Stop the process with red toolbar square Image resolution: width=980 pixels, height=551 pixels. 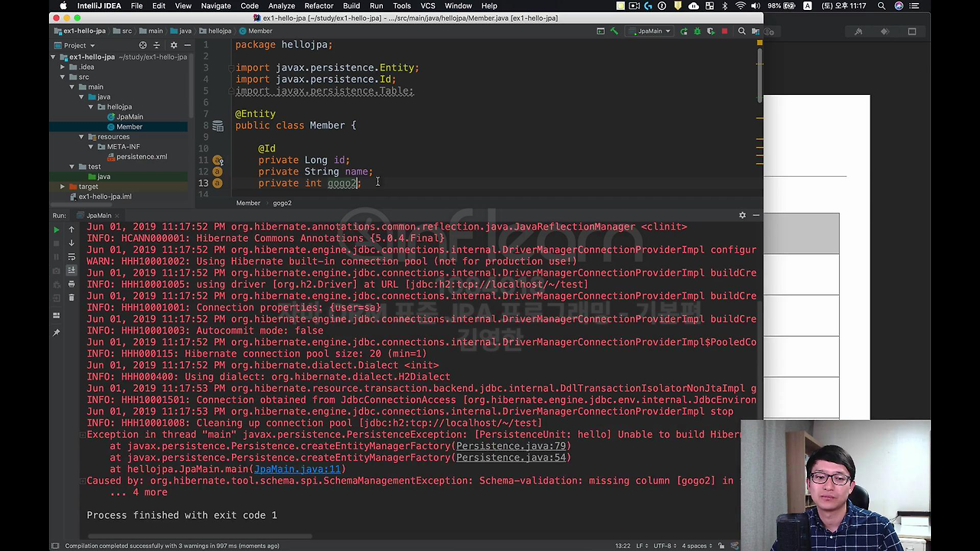click(x=724, y=31)
